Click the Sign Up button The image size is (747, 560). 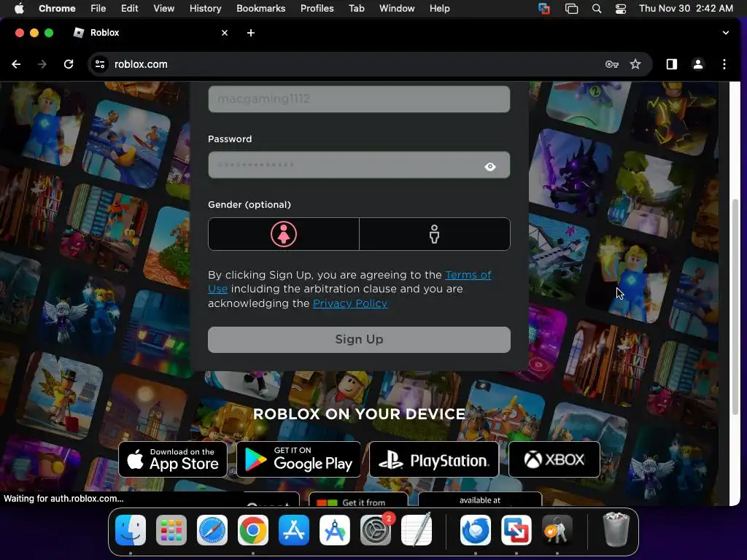[359, 340]
